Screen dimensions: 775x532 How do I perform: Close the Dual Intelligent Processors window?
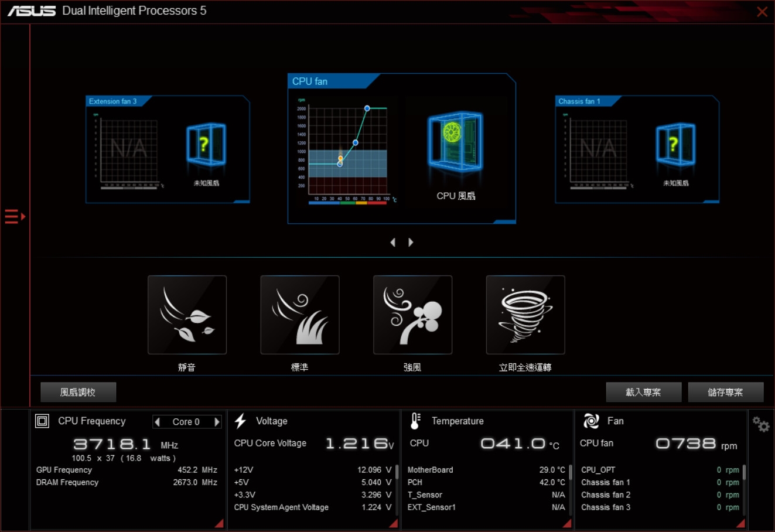click(762, 12)
